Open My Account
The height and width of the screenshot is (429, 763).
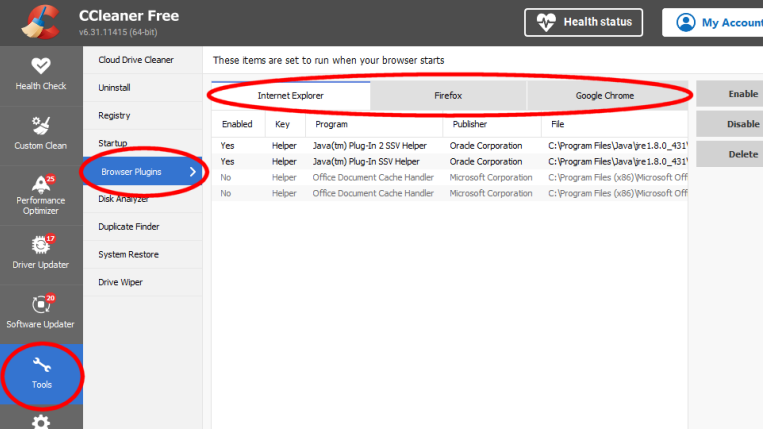[x=717, y=22]
